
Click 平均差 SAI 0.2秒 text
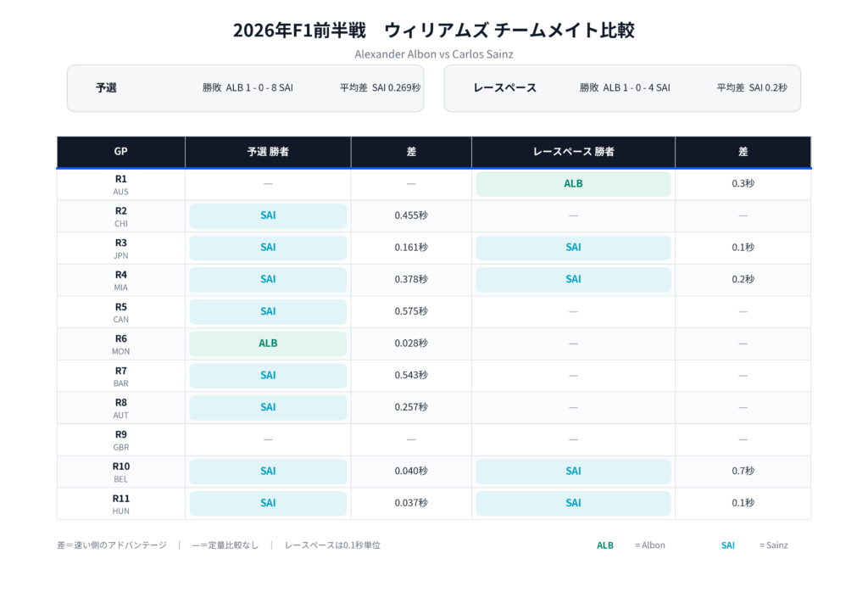pyautogui.click(x=752, y=88)
